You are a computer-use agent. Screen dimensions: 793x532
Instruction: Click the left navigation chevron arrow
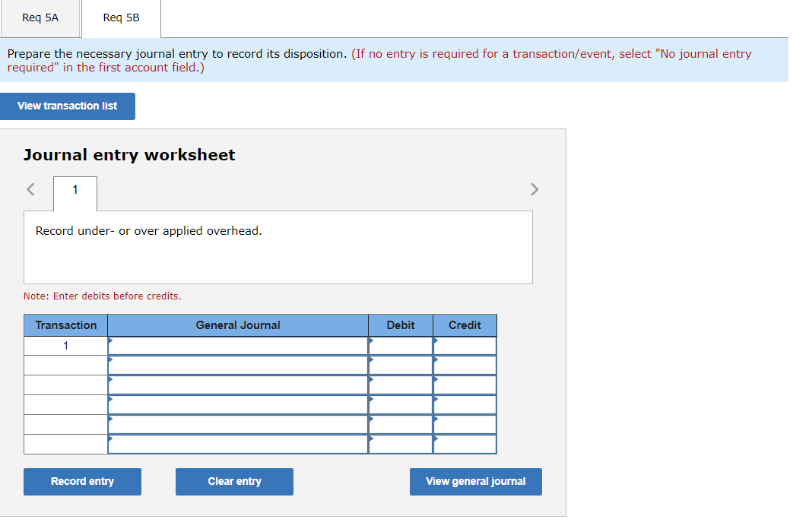point(30,189)
